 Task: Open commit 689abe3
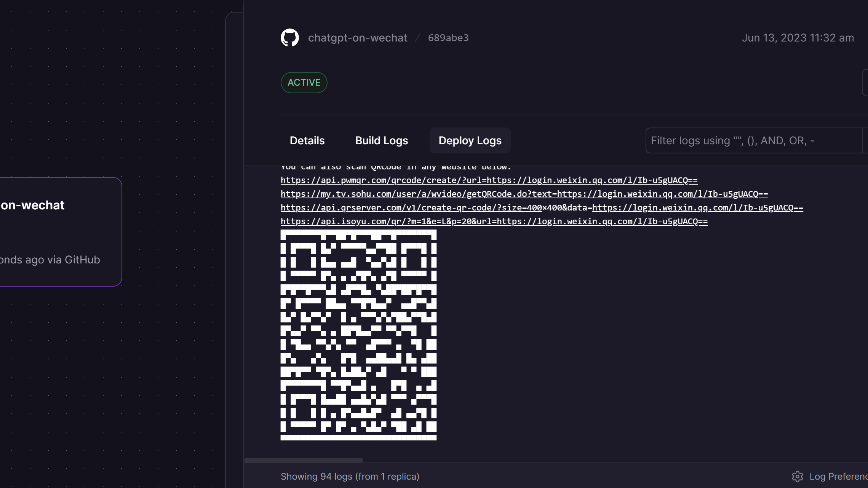tap(448, 38)
